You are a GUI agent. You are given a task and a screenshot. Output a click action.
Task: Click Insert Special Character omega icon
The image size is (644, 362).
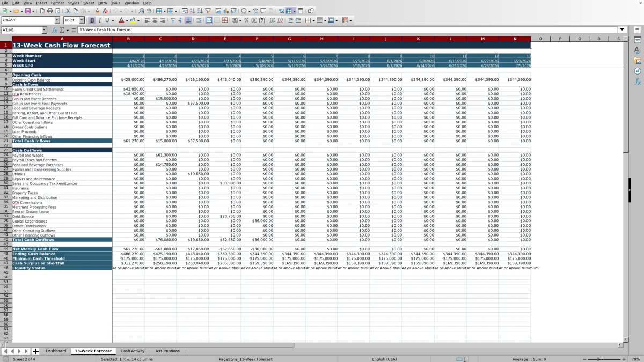pyautogui.click(x=244, y=11)
